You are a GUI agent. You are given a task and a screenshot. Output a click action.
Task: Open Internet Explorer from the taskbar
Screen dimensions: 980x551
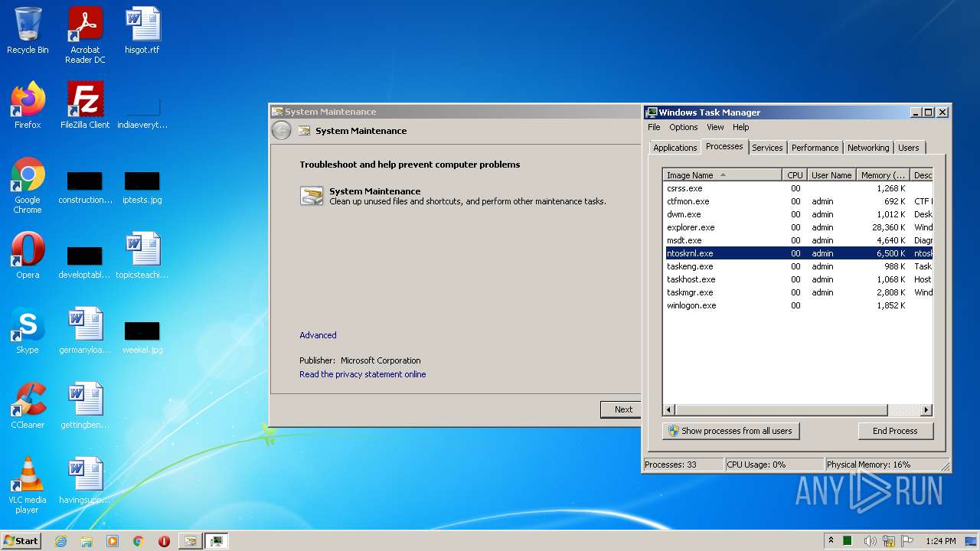pyautogui.click(x=60, y=541)
